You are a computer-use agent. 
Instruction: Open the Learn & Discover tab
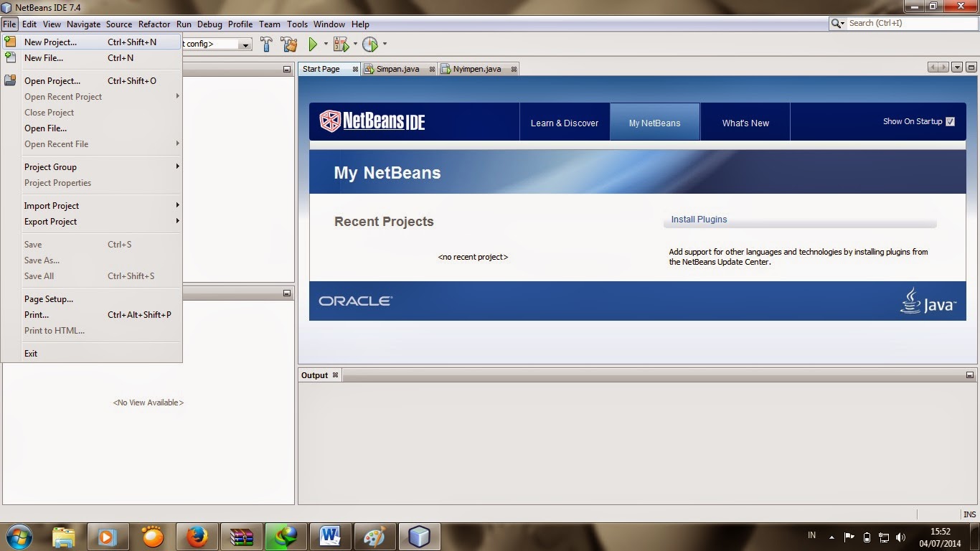(565, 123)
